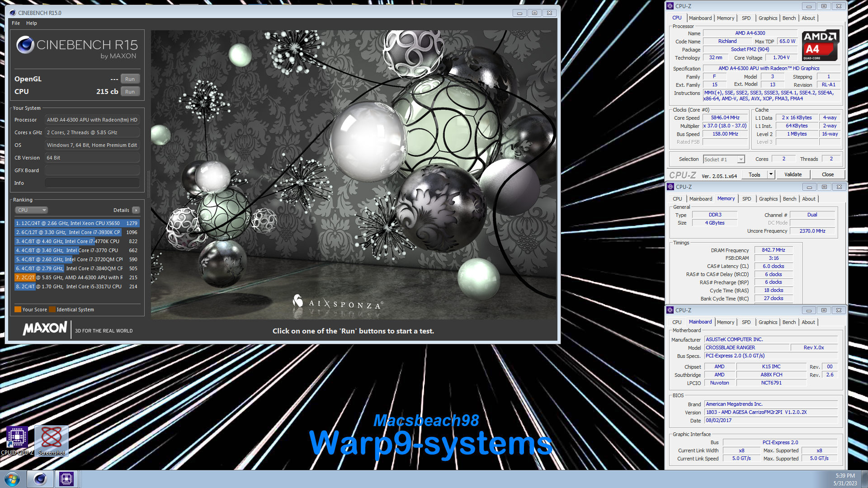The width and height of the screenshot is (868, 488).
Task: Open the Tools dropdown arrow in CPU-Z
Action: tap(771, 174)
